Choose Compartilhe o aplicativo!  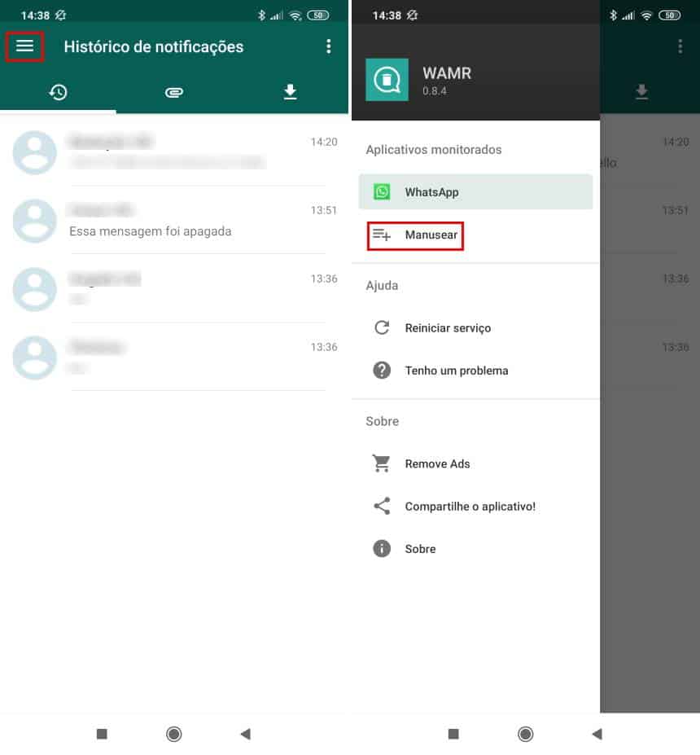[x=475, y=506]
